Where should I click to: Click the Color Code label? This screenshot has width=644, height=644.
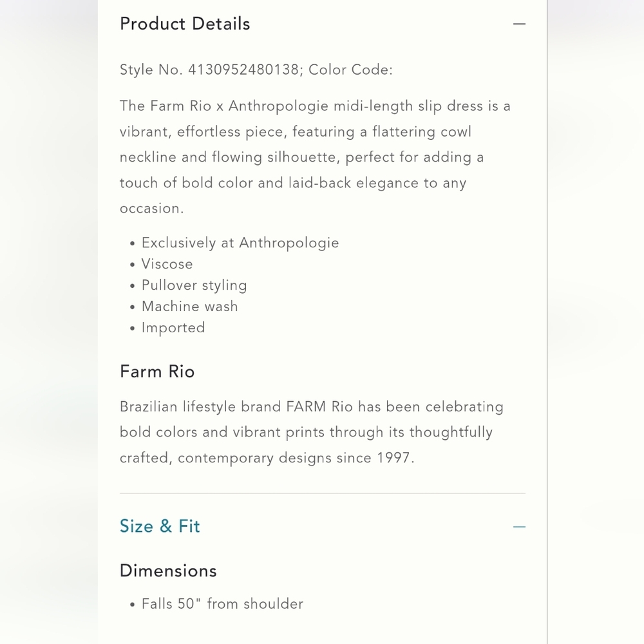point(350,70)
